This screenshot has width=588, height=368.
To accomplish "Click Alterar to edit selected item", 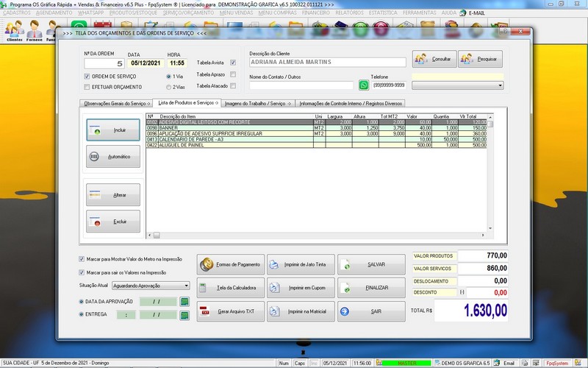I will pyautogui.click(x=113, y=195).
